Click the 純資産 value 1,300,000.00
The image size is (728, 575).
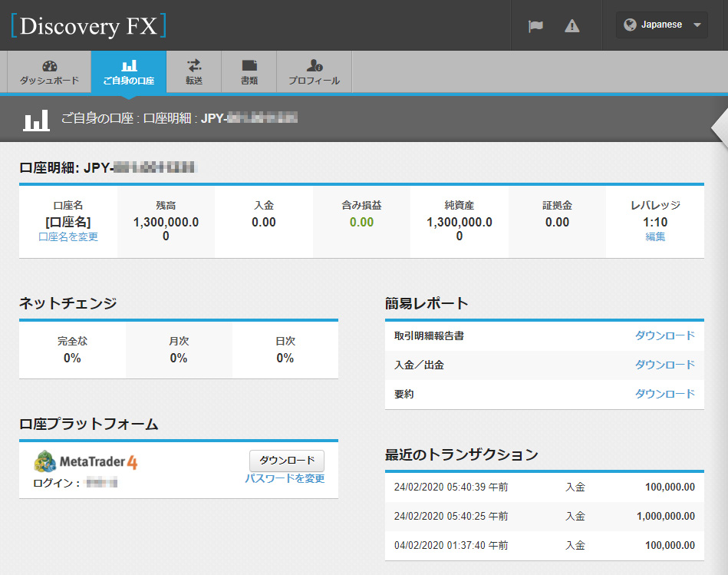[x=460, y=229]
